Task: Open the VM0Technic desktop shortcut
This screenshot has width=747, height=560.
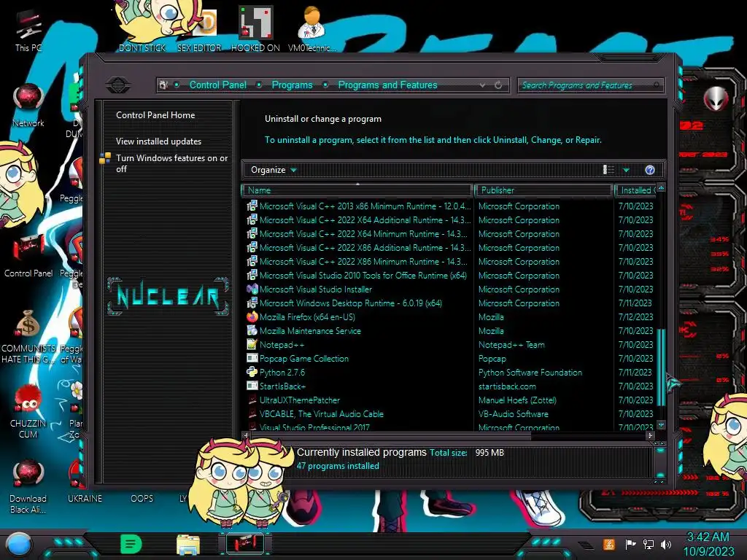Action: point(312,28)
